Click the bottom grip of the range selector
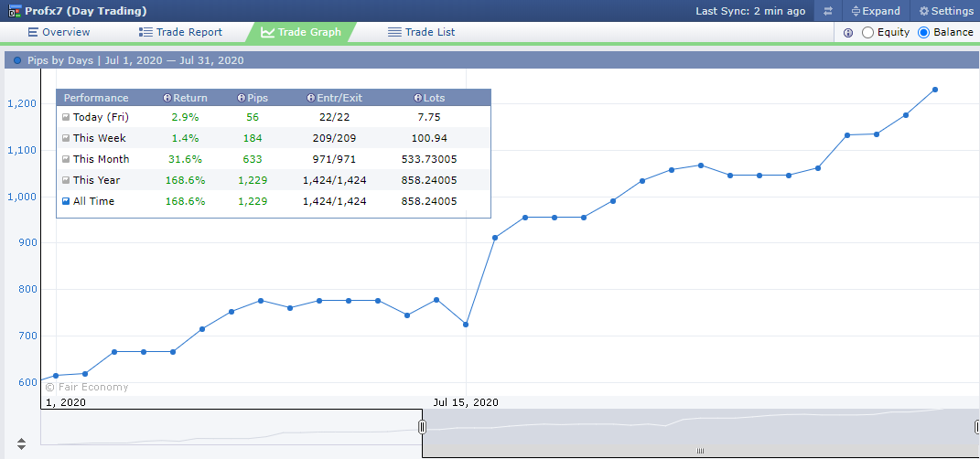The width and height of the screenshot is (980, 459). pos(700,451)
